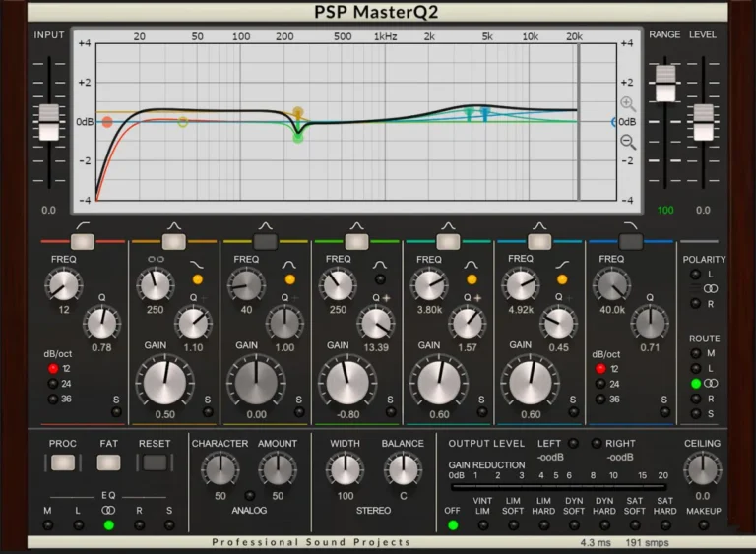
Task: Enable the ANALOG LED toggle
Action: point(250,496)
